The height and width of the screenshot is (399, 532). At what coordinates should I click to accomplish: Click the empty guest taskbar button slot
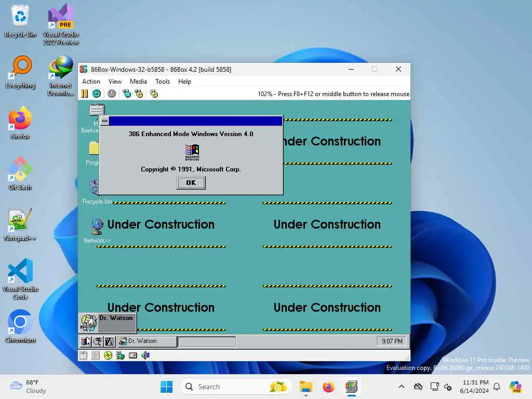[x=207, y=342]
